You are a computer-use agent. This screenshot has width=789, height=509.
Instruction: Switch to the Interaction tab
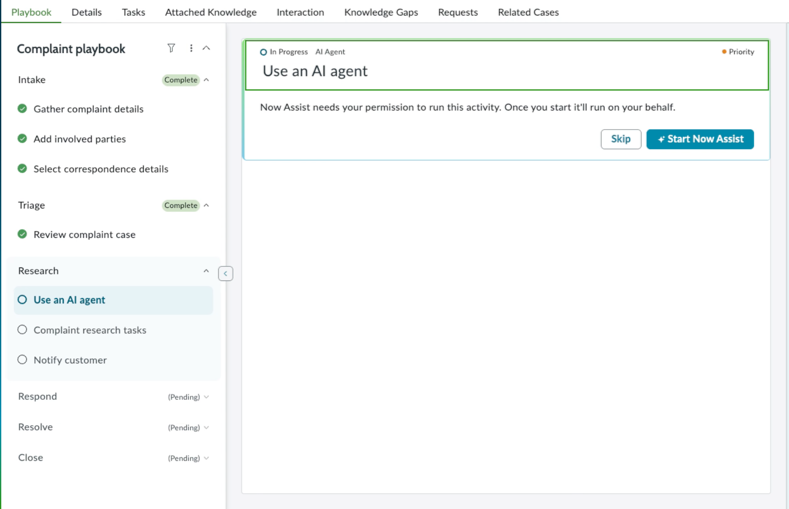300,12
